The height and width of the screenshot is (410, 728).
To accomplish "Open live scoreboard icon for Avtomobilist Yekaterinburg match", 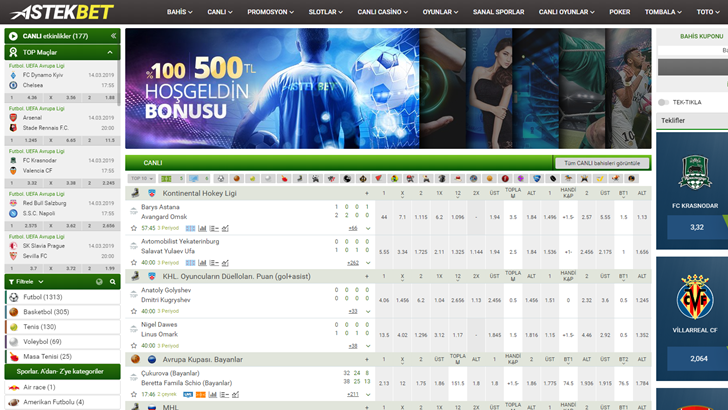I will pos(190,263).
